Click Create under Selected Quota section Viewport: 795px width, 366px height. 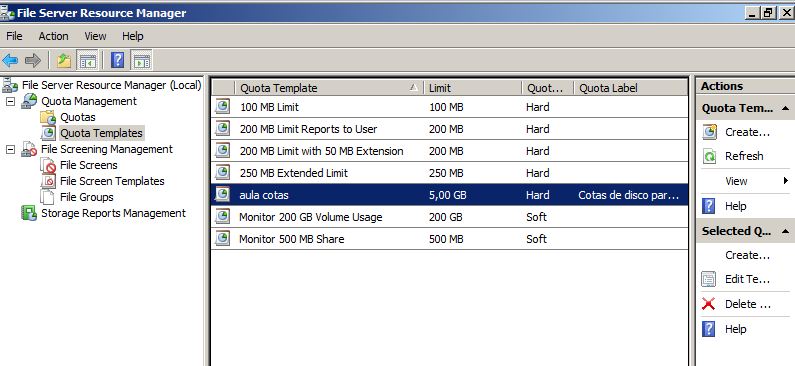[x=747, y=255]
